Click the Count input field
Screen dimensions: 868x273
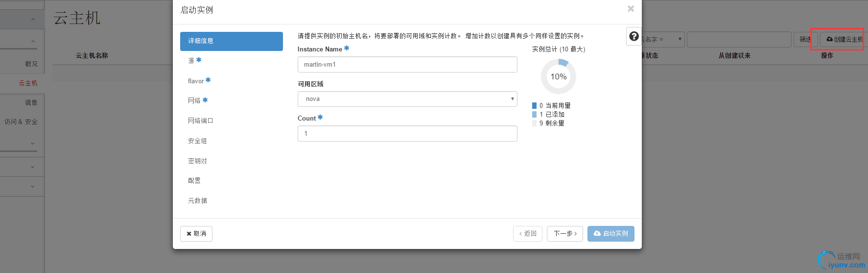[407, 134]
